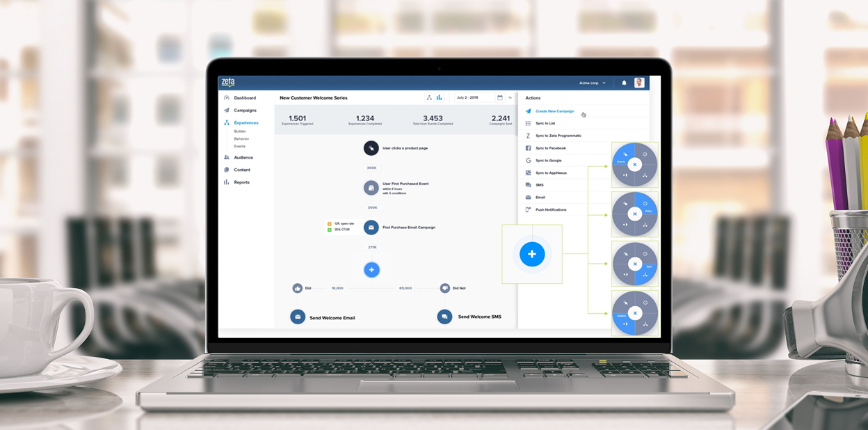The image size is (868, 430).
Task: Open the notifications bell in header
Action: click(x=624, y=83)
